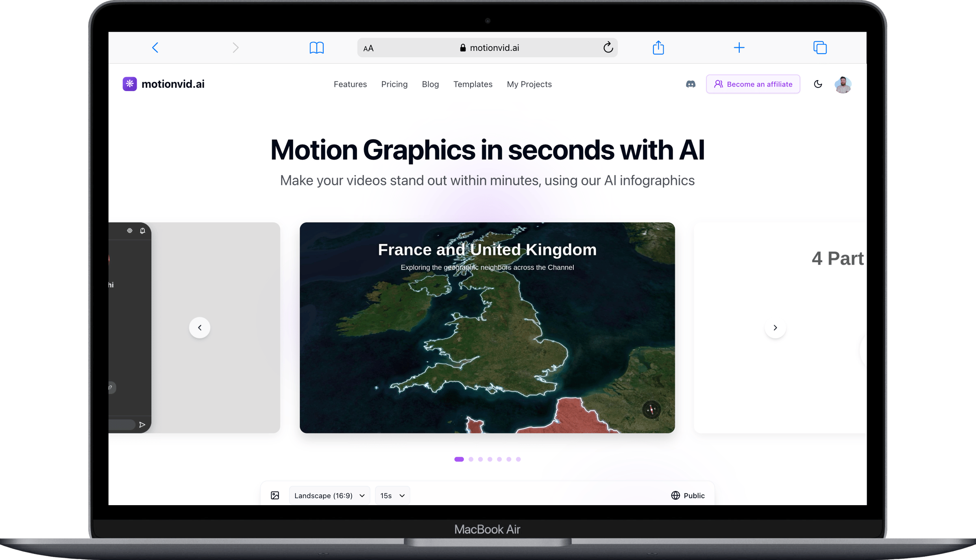Image resolution: width=976 pixels, height=560 pixels.
Task: Open the My Projects link
Action: (529, 84)
